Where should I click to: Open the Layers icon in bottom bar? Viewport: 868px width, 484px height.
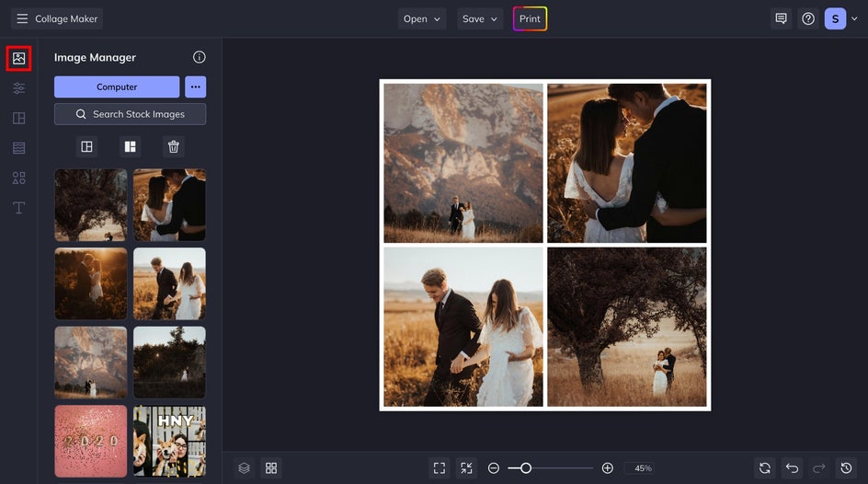244,468
